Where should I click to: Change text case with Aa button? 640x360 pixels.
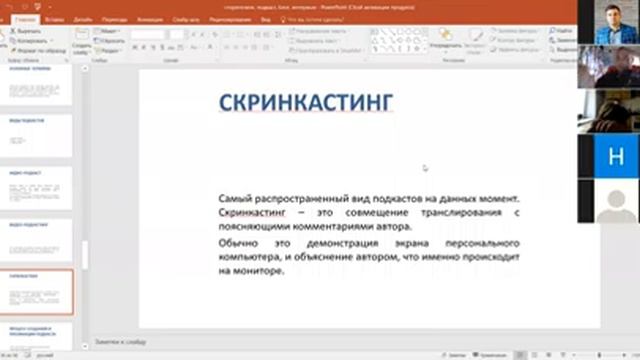tap(194, 48)
